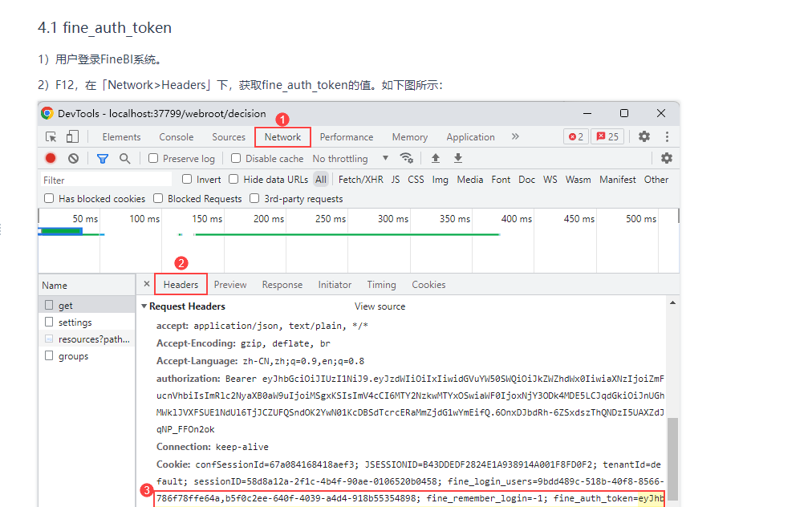
Task: Toggle the device toolbar icon
Action: tap(72, 136)
